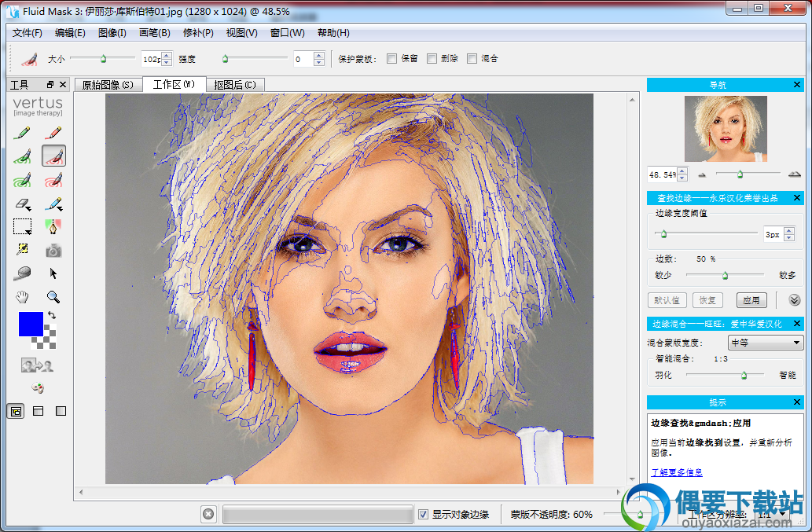Open the 了解更多信息 link
This screenshot has height=532, width=812.
[677, 472]
